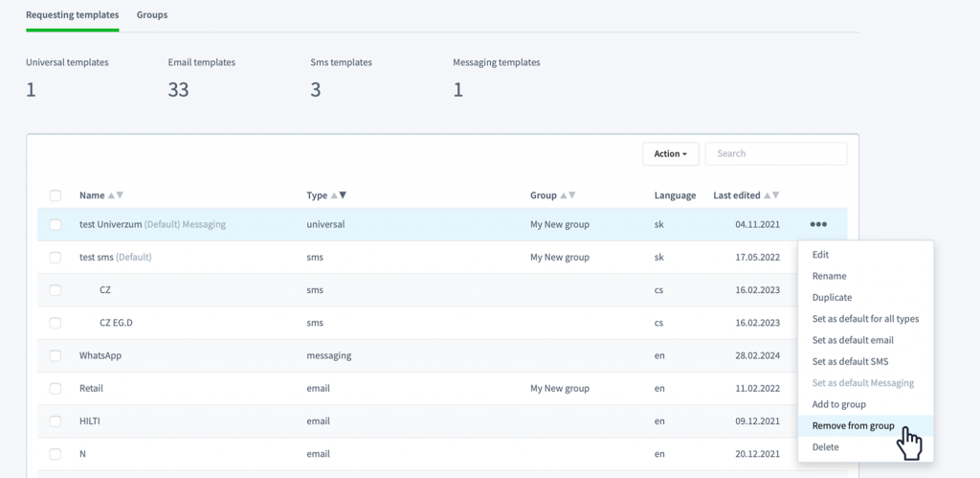Click Edit in the context menu
Viewport: 980px width, 478px height.
(x=820, y=255)
